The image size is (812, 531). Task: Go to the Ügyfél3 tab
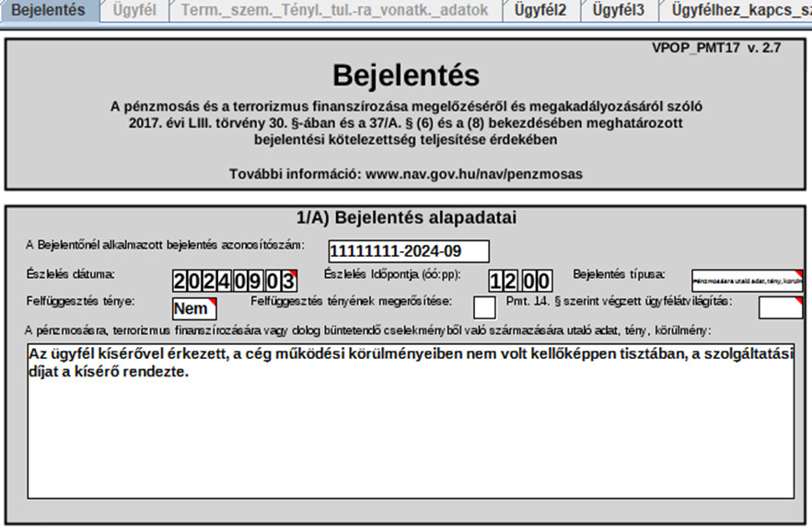click(x=618, y=11)
